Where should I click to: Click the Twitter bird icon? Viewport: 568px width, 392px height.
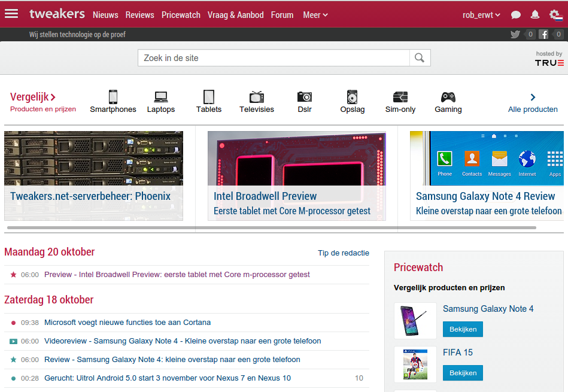tap(515, 35)
